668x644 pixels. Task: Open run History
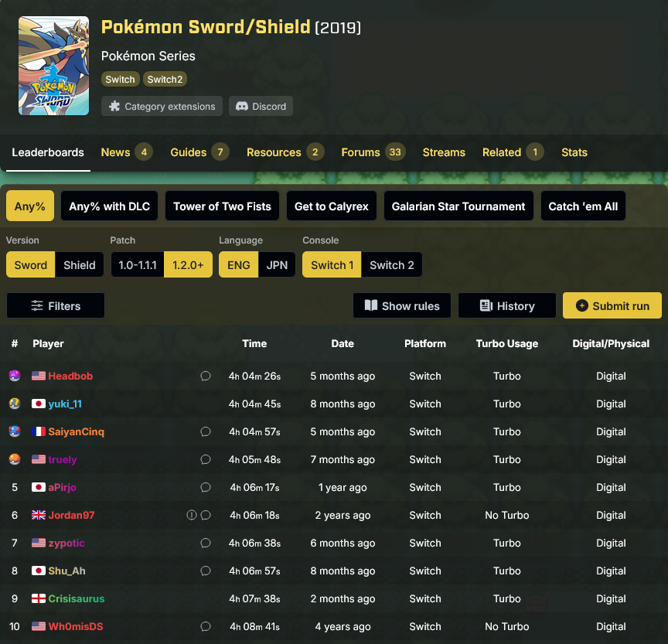(x=507, y=305)
